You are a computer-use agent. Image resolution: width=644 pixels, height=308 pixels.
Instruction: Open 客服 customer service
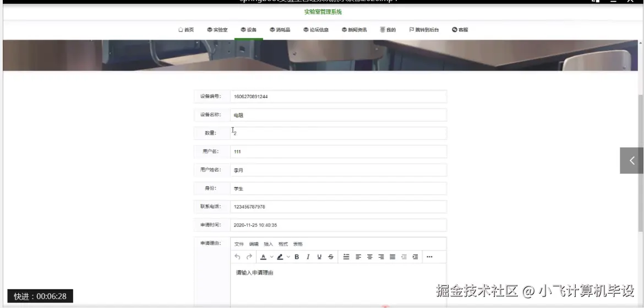tap(460, 30)
